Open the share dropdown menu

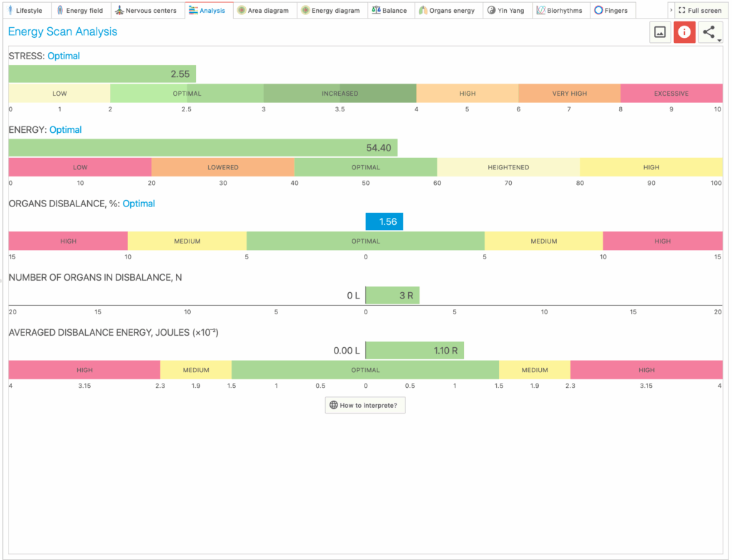[x=710, y=32]
